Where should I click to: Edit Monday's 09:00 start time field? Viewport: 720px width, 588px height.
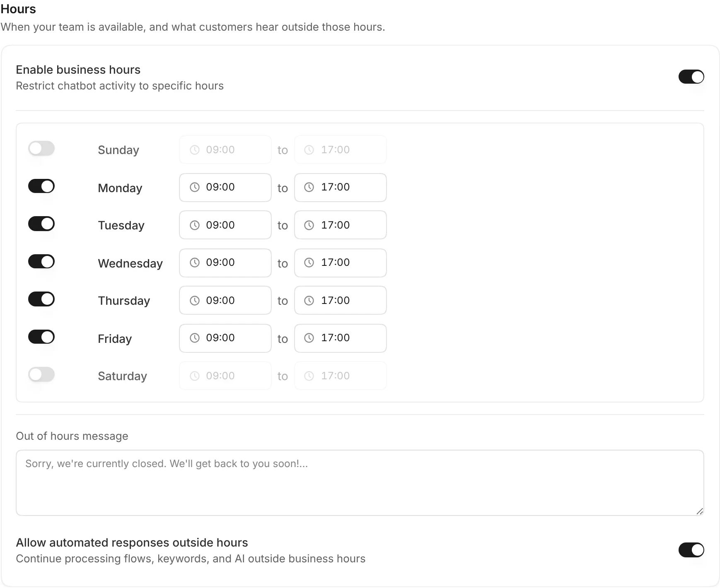(x=225, y=188)
